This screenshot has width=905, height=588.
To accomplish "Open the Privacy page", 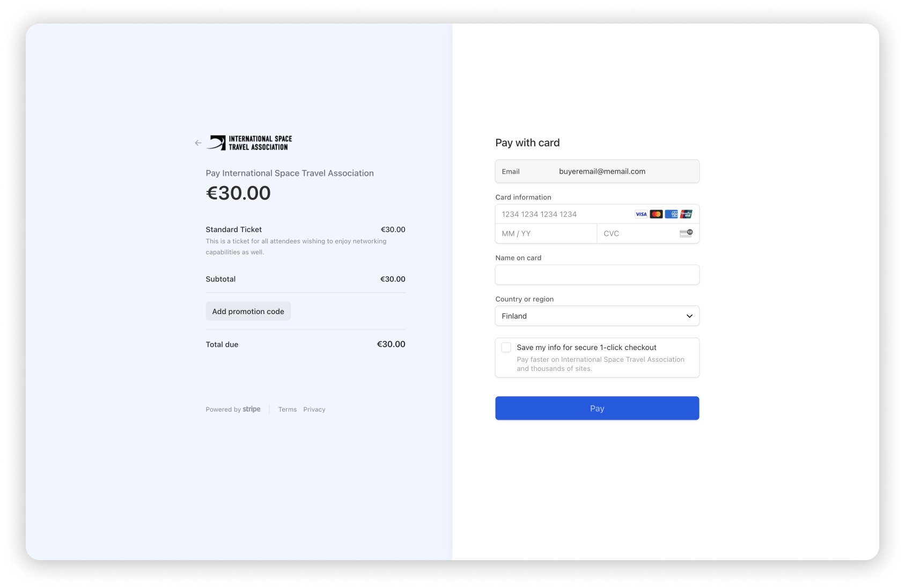I will 314,409.
